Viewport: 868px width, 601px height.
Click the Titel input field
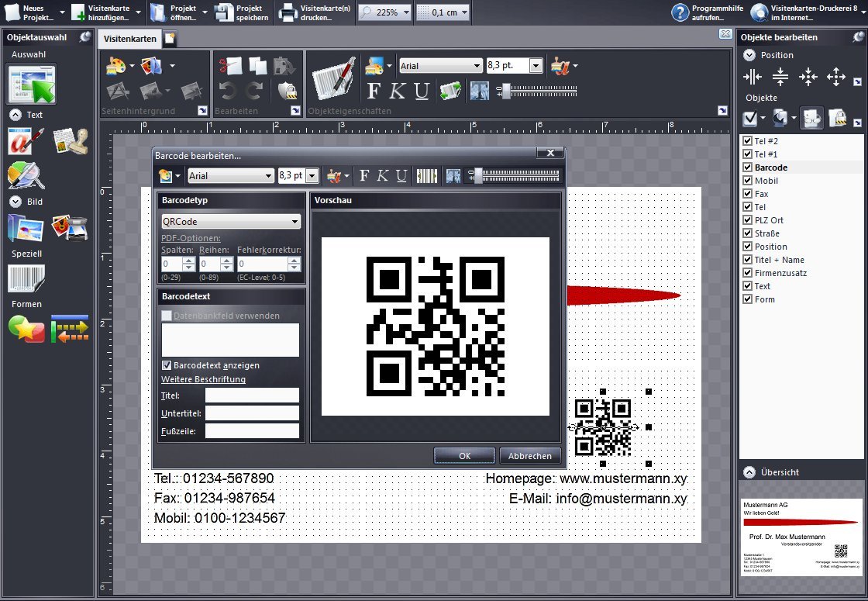(x=252, y=395)
